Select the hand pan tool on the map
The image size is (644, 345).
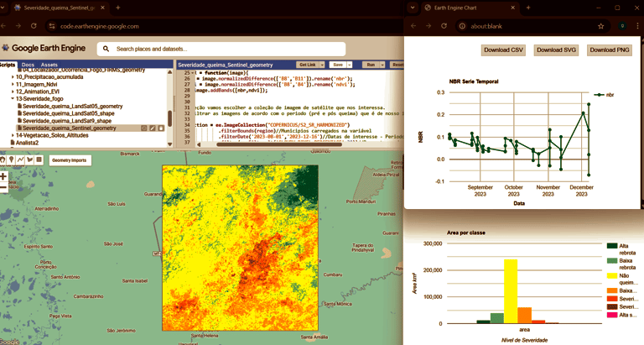[3, 160]
